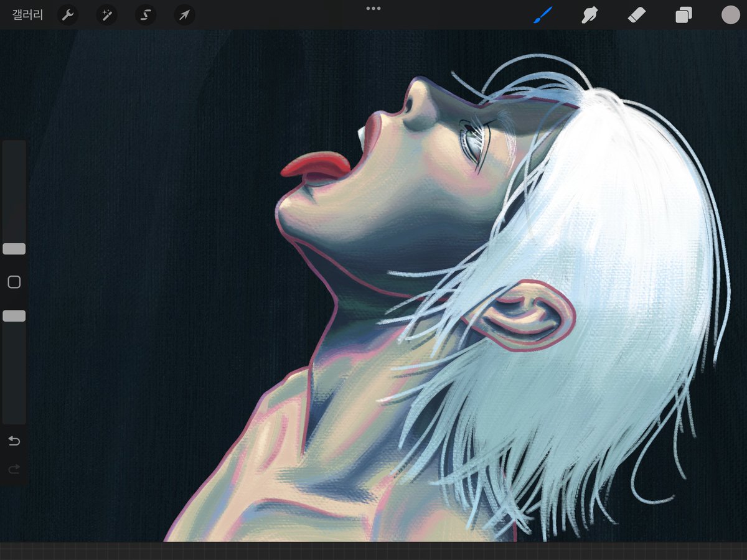The width and height of the screenshot is (747, 560).
Task: Open the Actions wrench menu
Action: 67,15
